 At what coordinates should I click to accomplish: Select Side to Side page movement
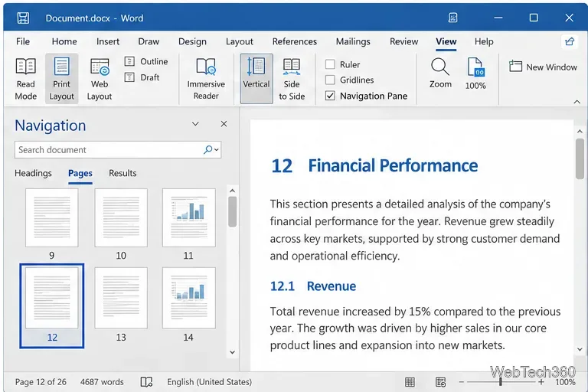(x=292, y=79)
